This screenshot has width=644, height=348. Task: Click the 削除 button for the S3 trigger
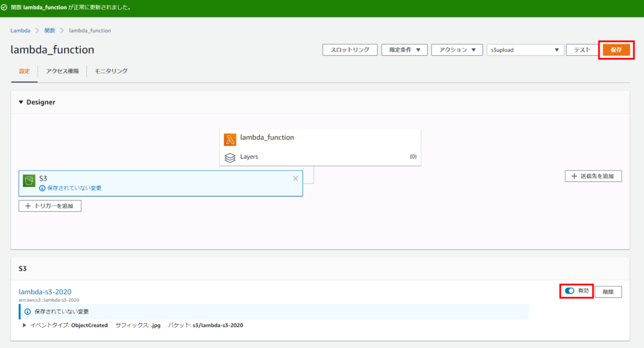(608, 292)
